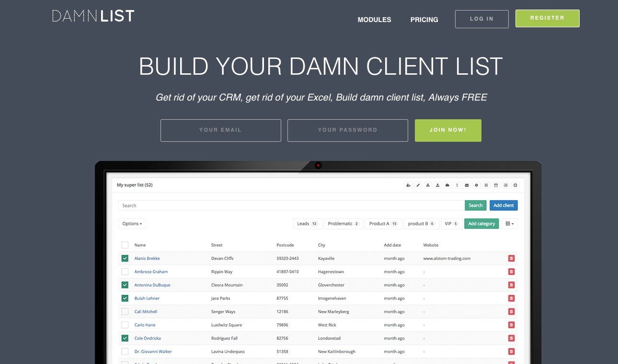Click the numbered list icon in the toolbar
Screen dimensions: 618x364
505,185
